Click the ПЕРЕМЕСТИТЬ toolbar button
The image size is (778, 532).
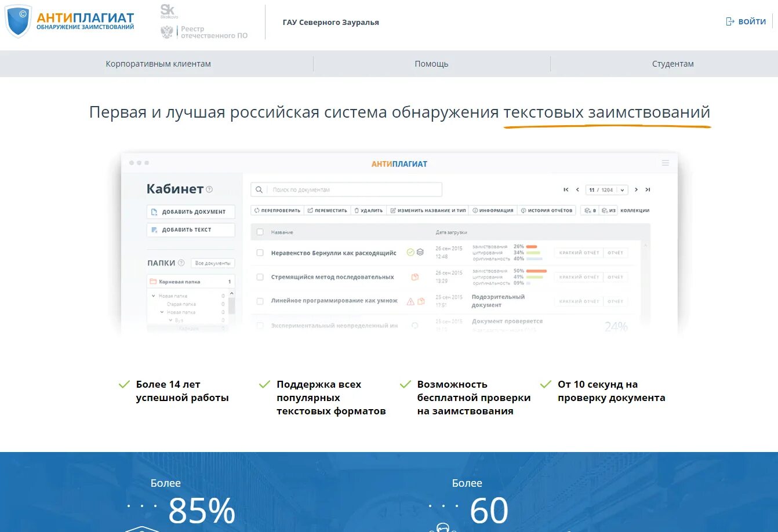click(327, 210)
